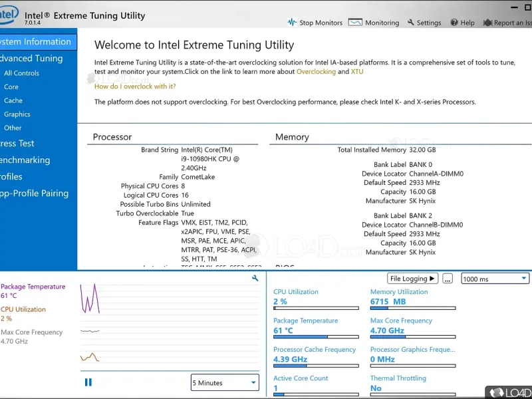Viewport: 532px width, 399px height.
Task: Click the Processor Cache Frequency bar
Action: 316,366
